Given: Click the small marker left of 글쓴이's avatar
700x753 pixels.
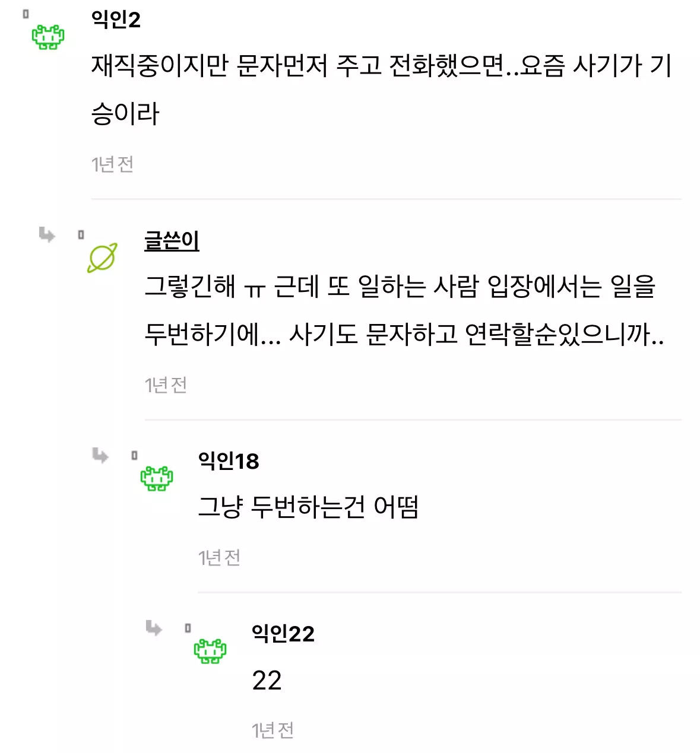Looking at the screenshot, I should click(81, 235).
